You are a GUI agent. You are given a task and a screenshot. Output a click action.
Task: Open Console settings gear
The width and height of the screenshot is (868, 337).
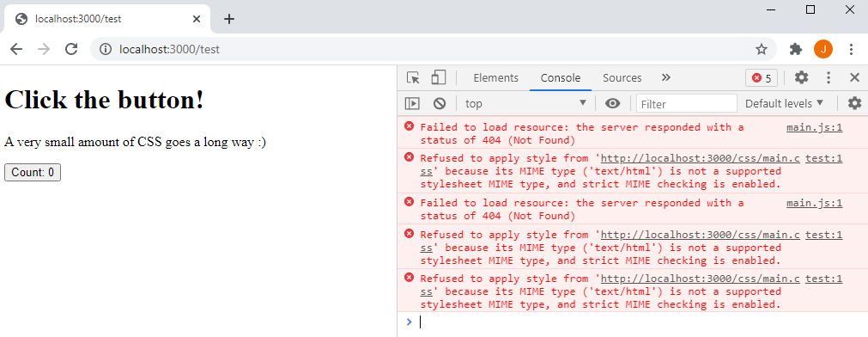click(855, 103)
